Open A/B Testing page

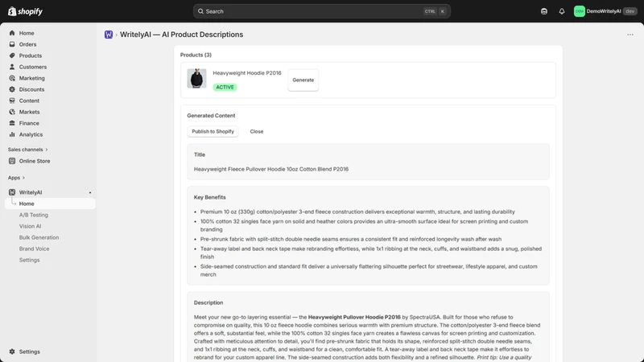[33, 215]
